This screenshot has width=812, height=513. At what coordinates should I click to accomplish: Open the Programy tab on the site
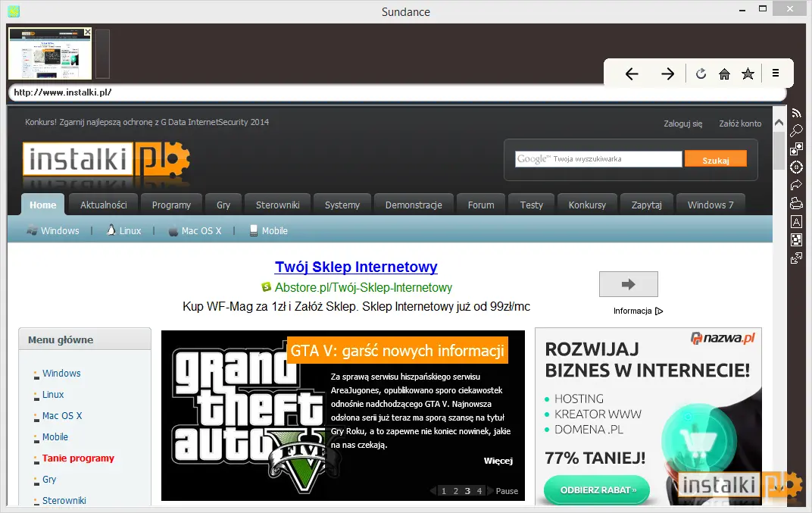click(171, 205)
